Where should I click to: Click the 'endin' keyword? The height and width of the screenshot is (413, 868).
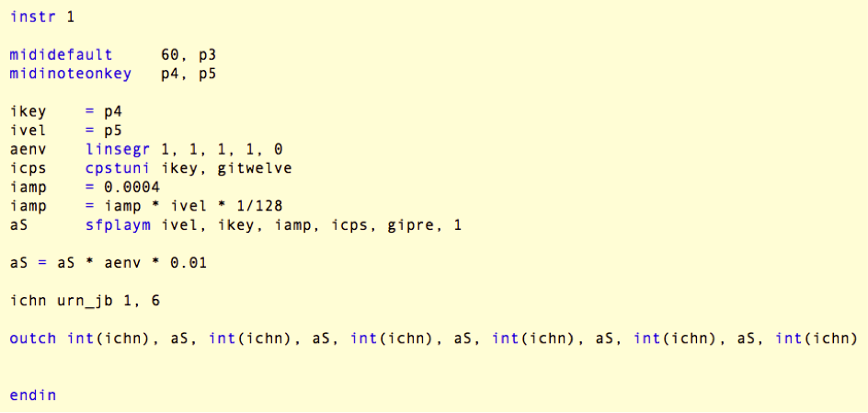33,396
